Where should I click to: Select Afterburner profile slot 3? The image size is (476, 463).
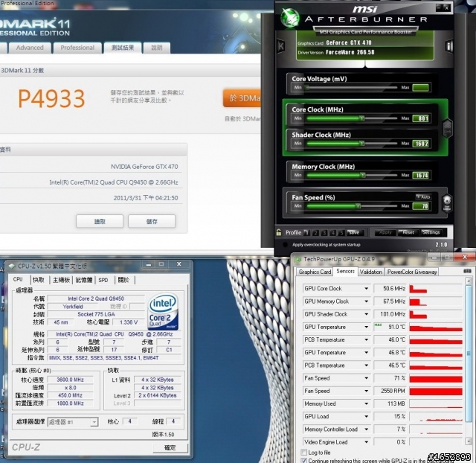324,233
